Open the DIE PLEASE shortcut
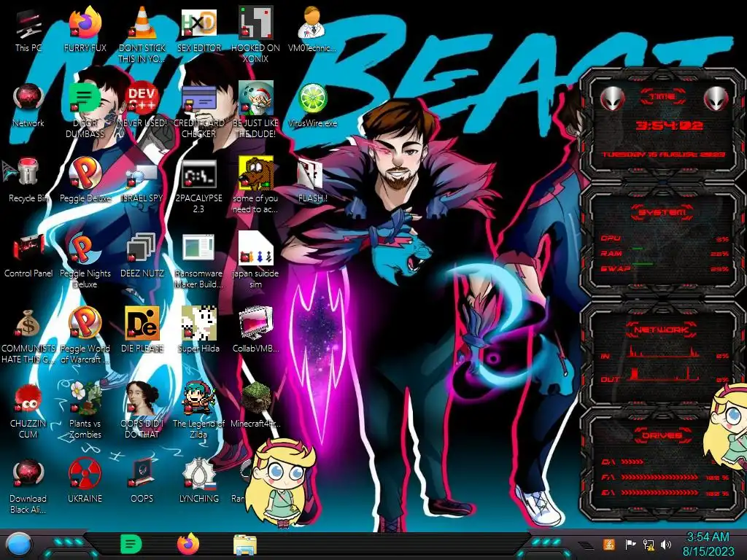The height and width of the screenshot is (560, 747). (x=142, y=331)
